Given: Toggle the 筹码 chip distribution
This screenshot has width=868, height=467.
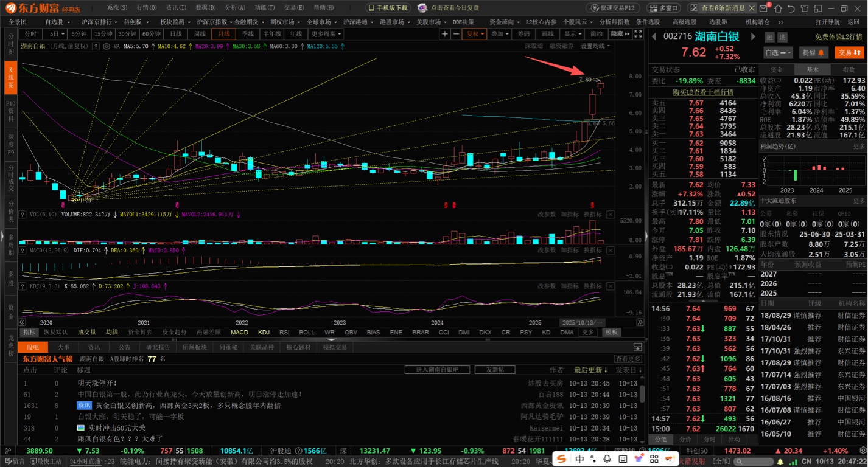Looking at the screenshot, I should (524, 34).
